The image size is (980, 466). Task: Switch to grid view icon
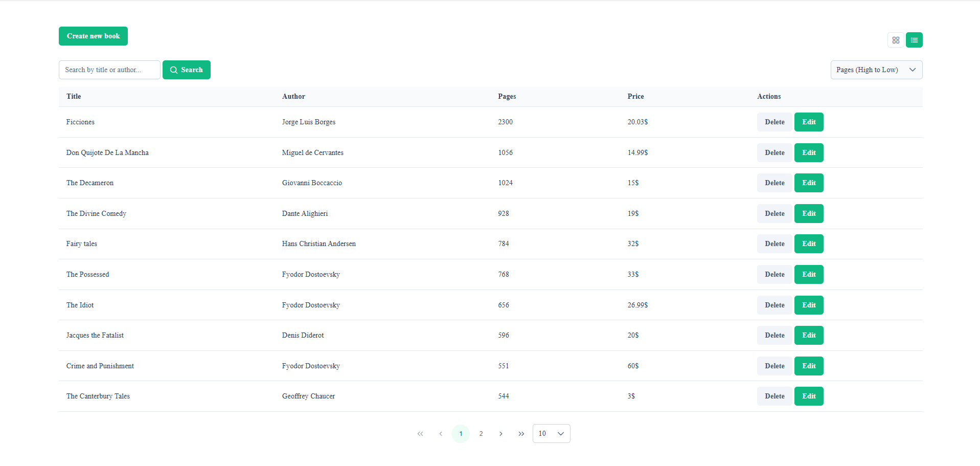(896, 40)
